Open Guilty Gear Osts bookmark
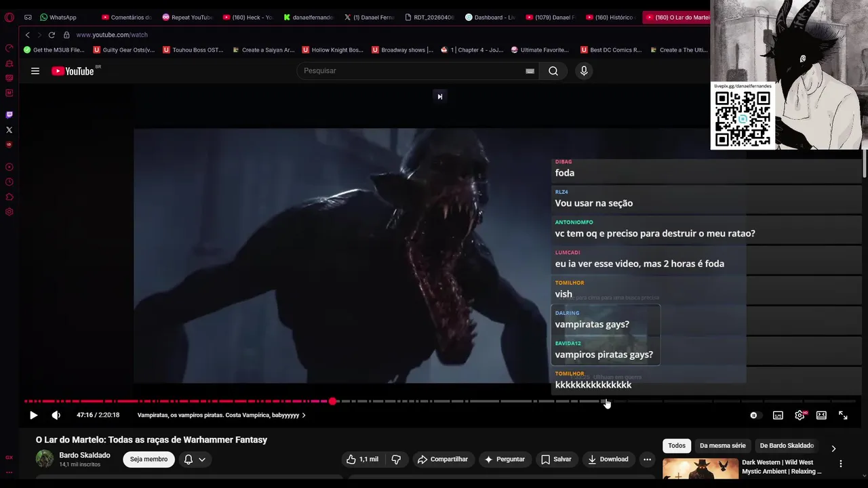The image size is (868, 488). point(124,50)
